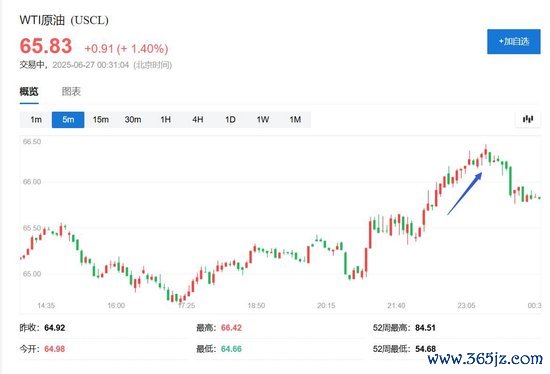Click the 65.00 price axis label
Image resolution: width=550 pixels, height=374 pixels.
tap(32, 274)
